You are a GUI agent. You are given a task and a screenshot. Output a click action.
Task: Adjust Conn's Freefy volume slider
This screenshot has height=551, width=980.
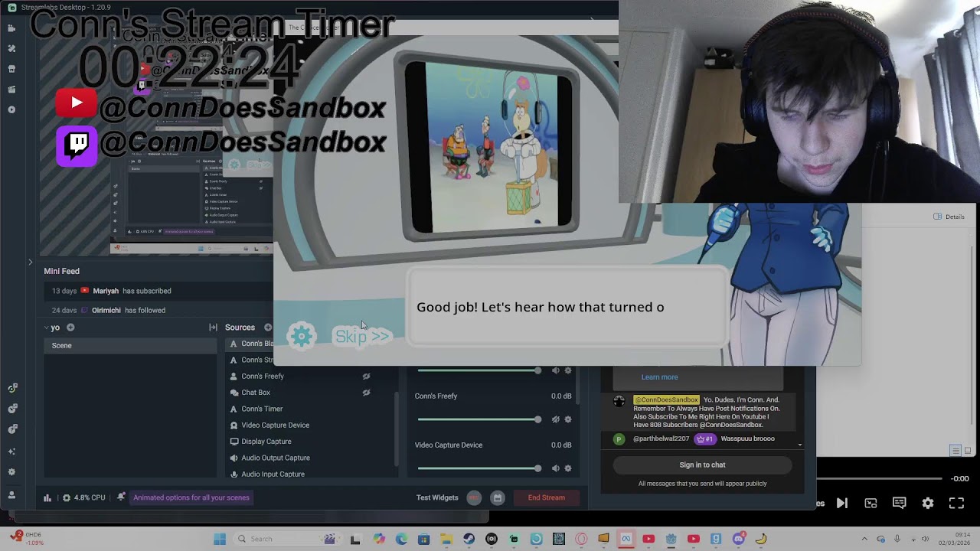(x=479, y=419)
